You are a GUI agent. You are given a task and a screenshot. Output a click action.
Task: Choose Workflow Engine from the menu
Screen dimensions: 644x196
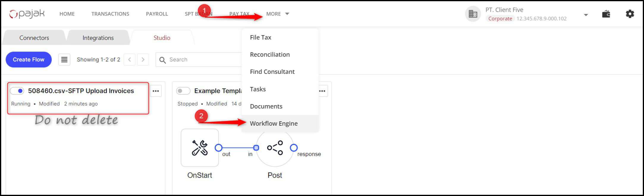[274, 123]
